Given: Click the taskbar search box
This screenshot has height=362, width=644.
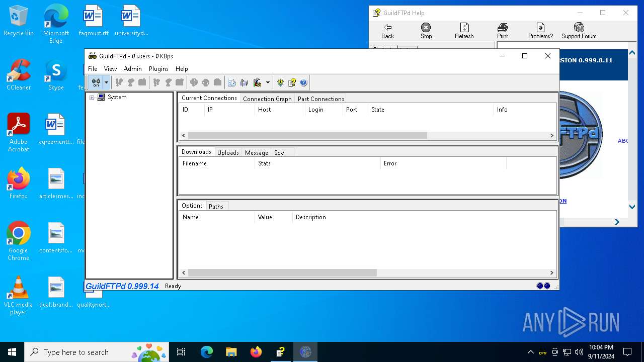Looking at the screenshot, I should (97, 352).
